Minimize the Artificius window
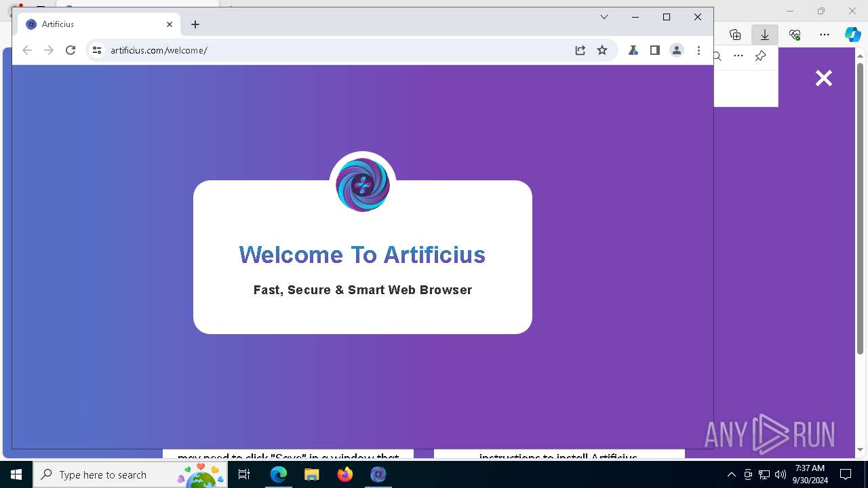This screenshot has height=488, width=868. point(635,17)
